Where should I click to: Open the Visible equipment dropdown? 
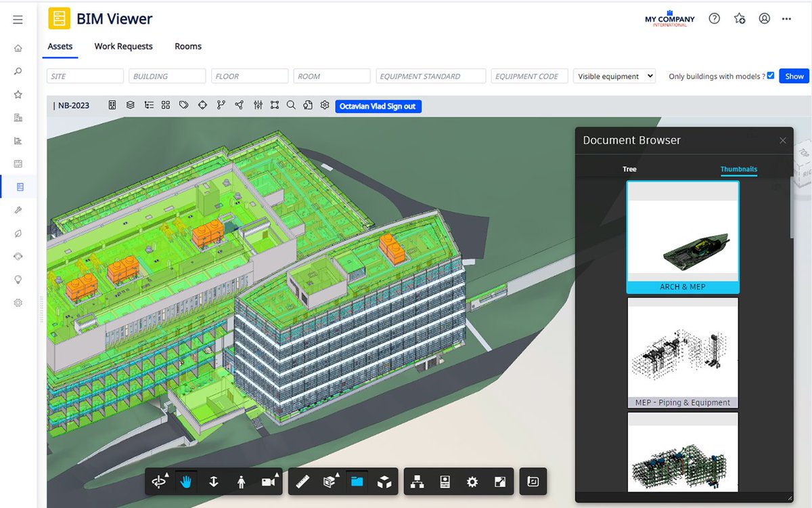pyautogui.click(x=614, y=77)
